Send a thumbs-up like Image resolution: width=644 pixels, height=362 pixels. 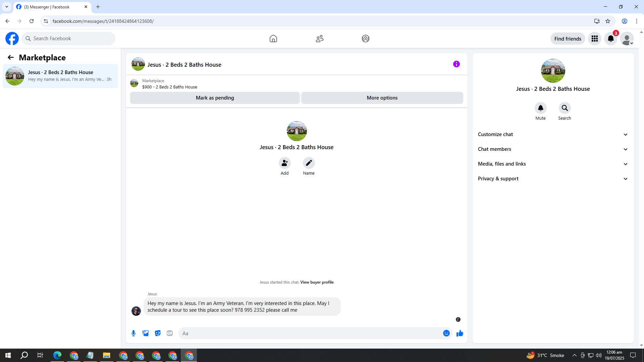point(460,333)
